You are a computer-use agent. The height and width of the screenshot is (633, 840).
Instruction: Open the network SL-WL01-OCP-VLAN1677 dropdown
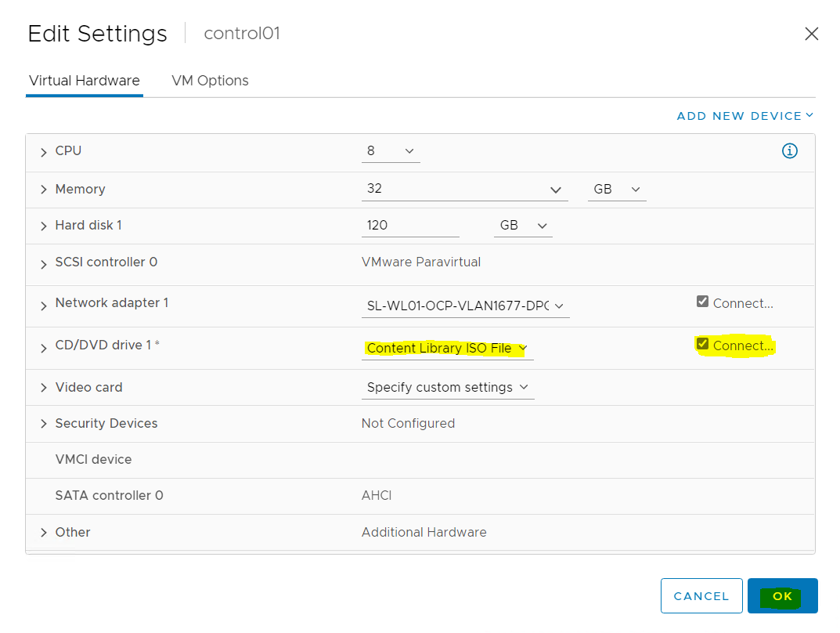(465, 306)
